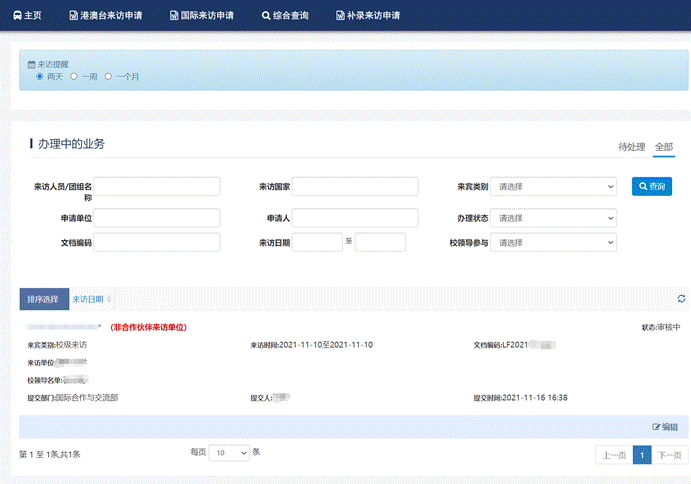Screen dimensions: 691x484
Task: Click the 综合查询 magnifier icon
Action: point(265,16)
